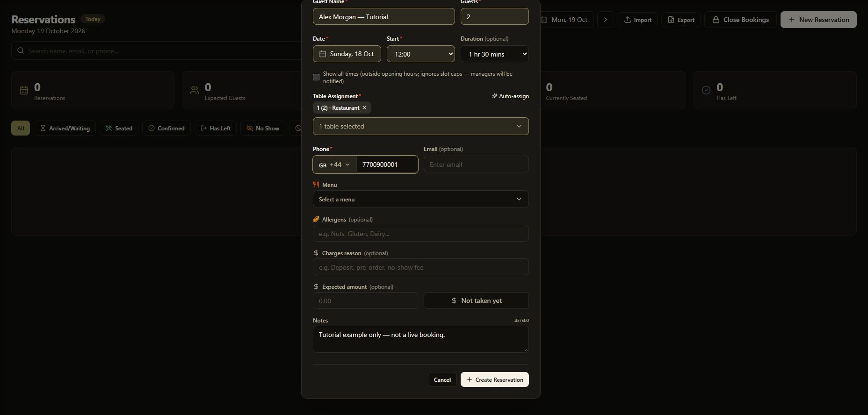Click the Import button
868x415 pixels.
[x=638, y=20]
